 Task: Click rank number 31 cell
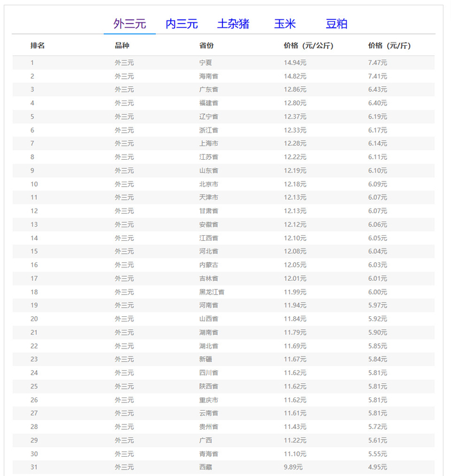pos(34,467)
